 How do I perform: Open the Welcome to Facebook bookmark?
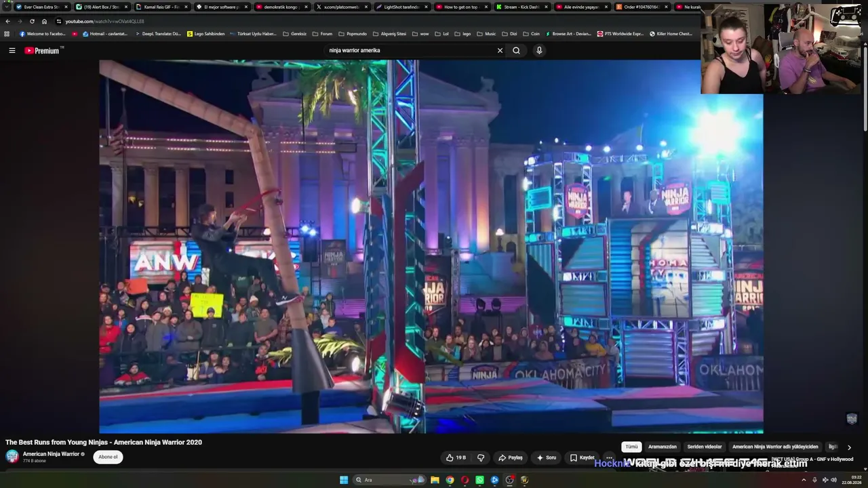click(42, 34)
